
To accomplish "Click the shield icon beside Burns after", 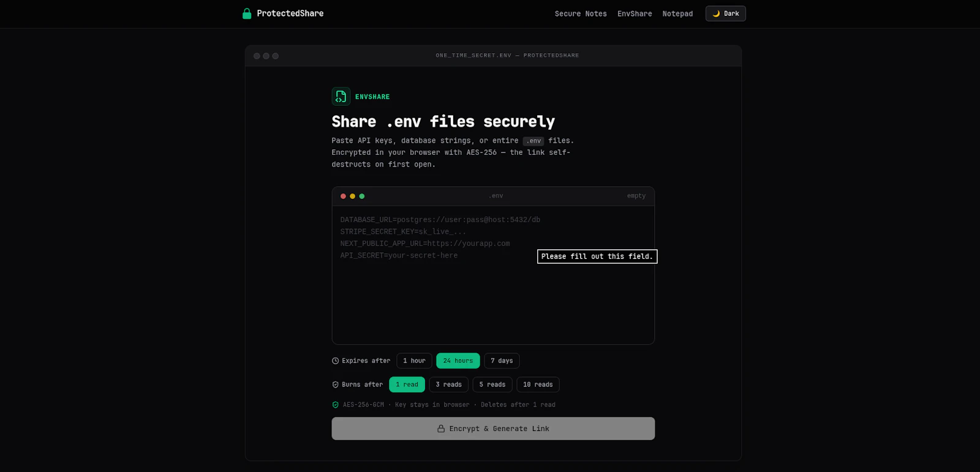I will point(335,384).
